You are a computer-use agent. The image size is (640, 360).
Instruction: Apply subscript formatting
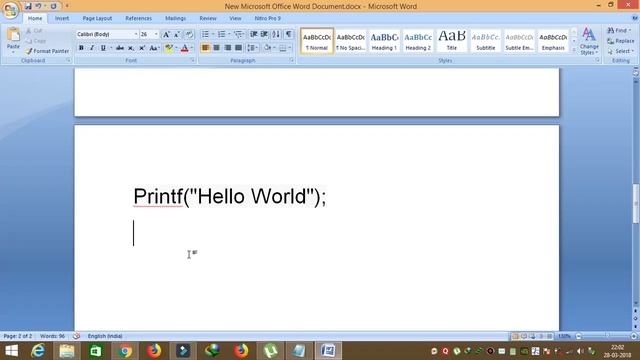pyautogui.click(x=131, y=48)
